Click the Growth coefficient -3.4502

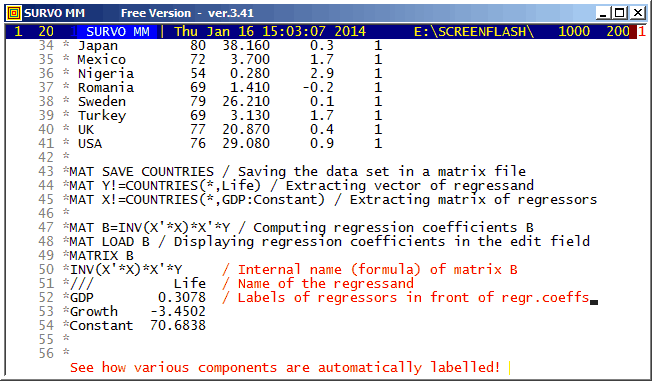pos(178,312)
